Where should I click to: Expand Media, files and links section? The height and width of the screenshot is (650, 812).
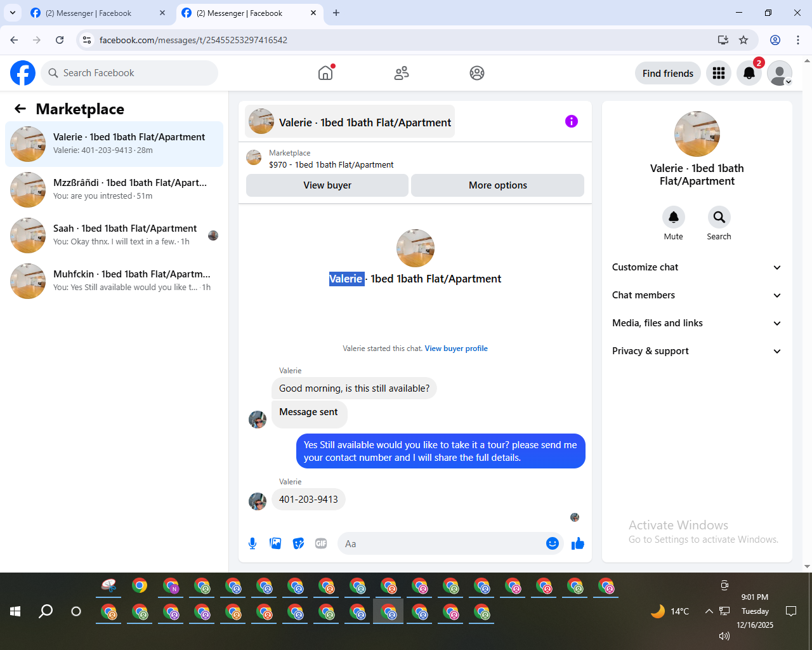point(697,323)
